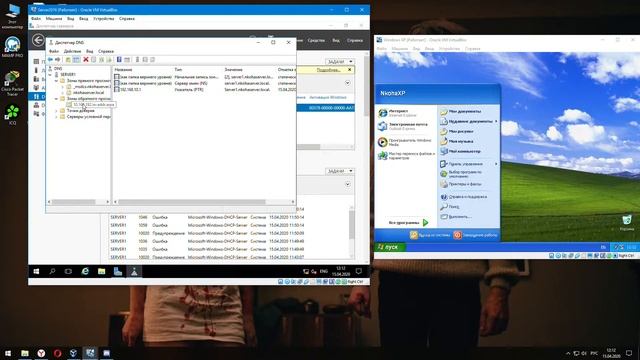Open Internet Explorer from Server 2016 taskbar
Screen dimensions: 640x360
(85, 271)
